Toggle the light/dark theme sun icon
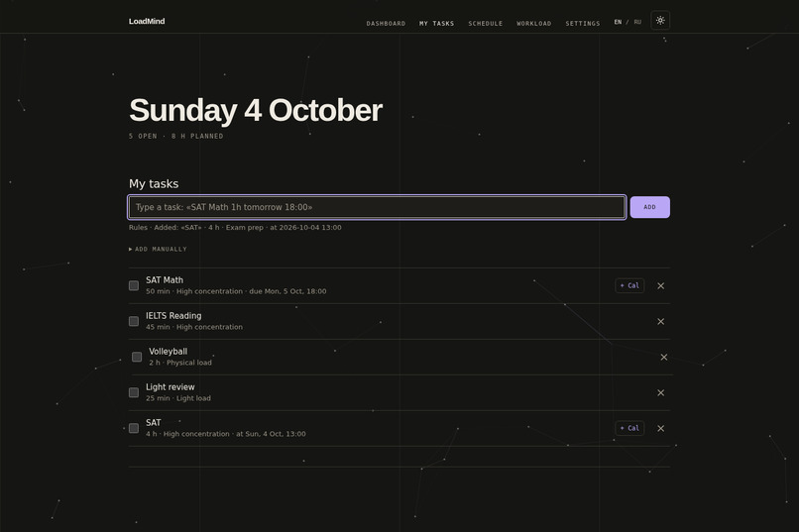 point(660,21)
